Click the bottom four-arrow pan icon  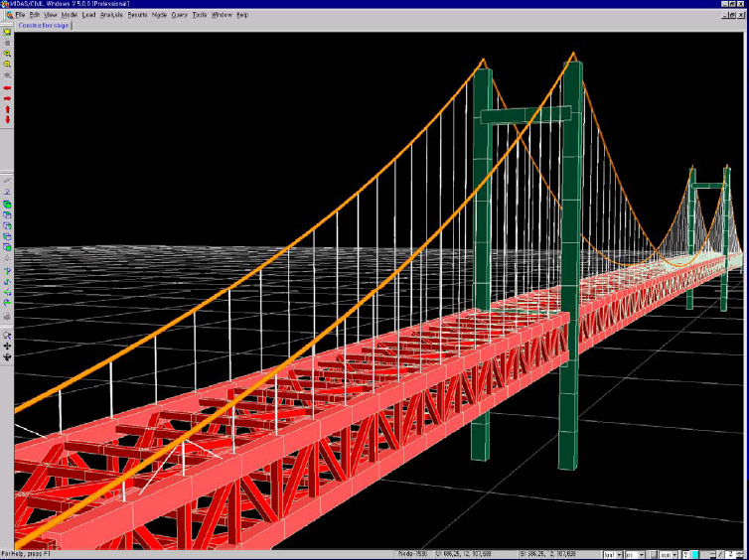(7, 356)
